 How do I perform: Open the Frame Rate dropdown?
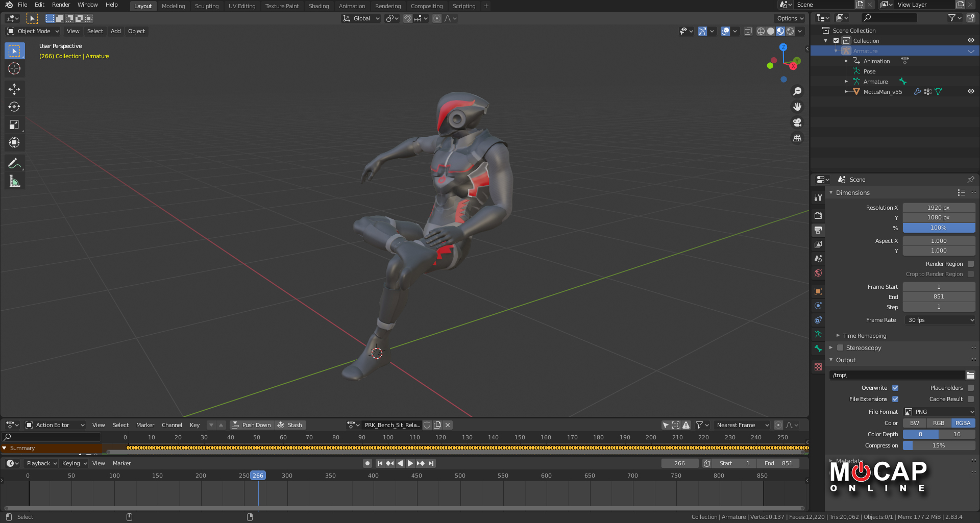click(939, 320)
